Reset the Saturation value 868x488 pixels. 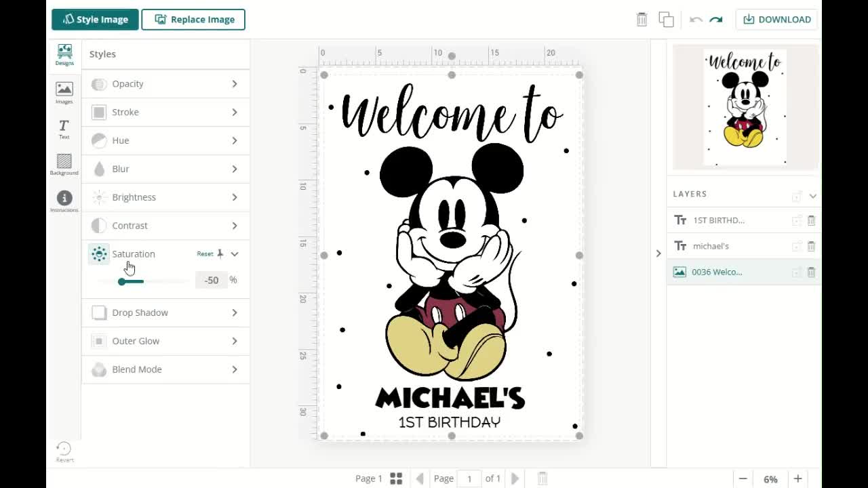pos(205,254)
